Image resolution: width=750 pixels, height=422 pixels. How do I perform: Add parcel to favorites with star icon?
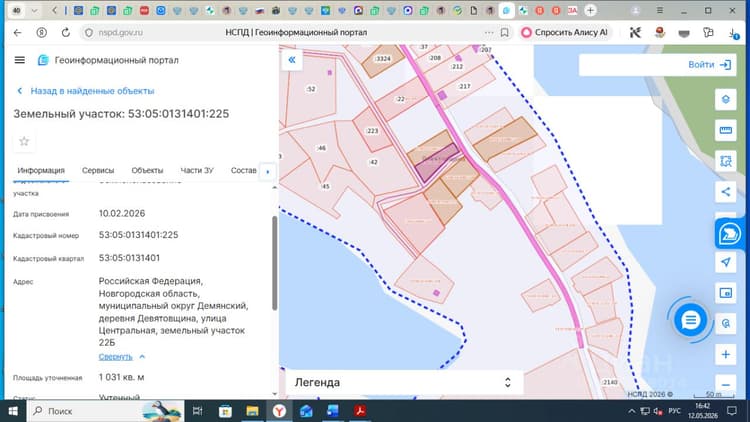click(24, 141)
